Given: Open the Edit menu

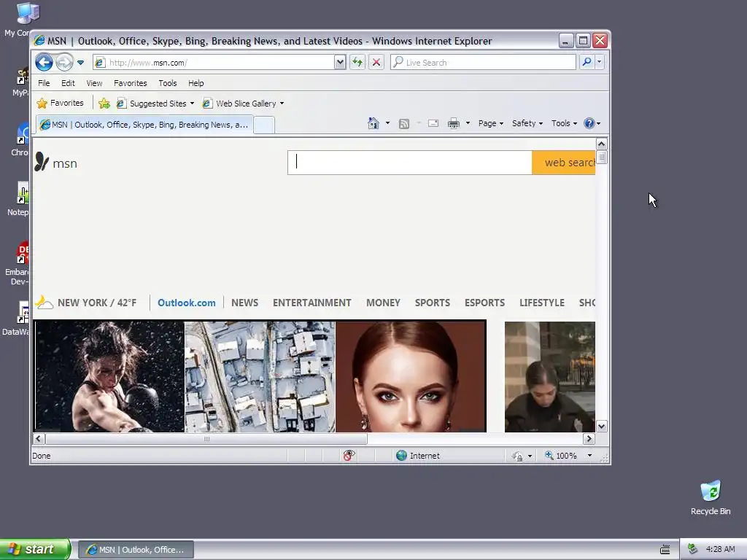Looking at the screenshot, I should click(68, 83).
